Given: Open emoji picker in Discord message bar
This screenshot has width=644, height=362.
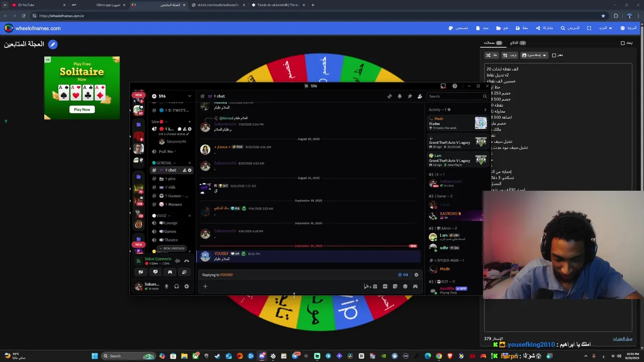Looking at the screenshot, I should [405, 287].
